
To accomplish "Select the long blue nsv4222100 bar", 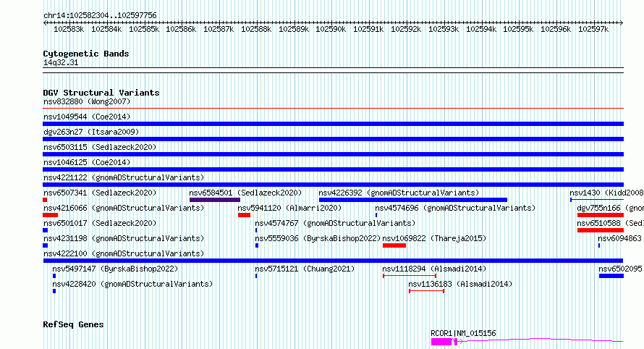I will (x=333, y=261).
